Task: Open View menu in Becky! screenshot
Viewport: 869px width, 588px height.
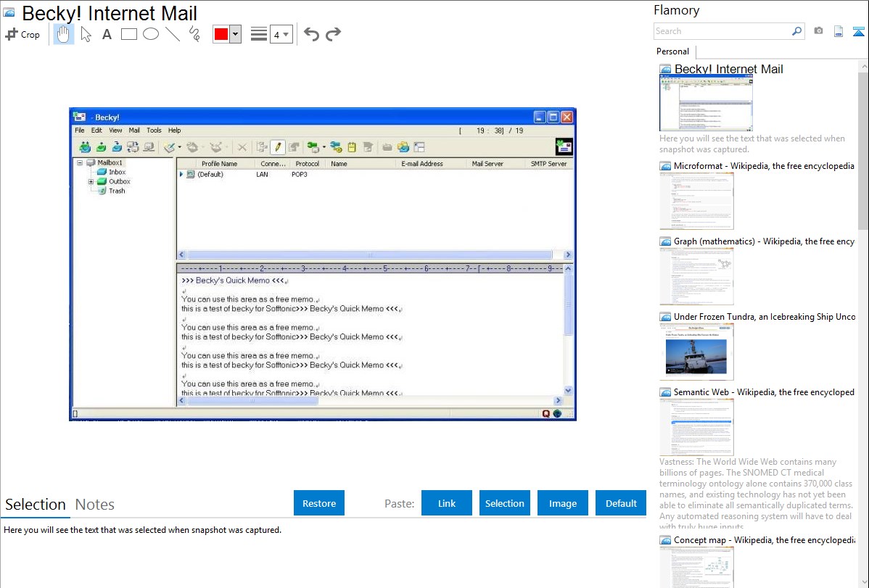Action: click(115, 131)
